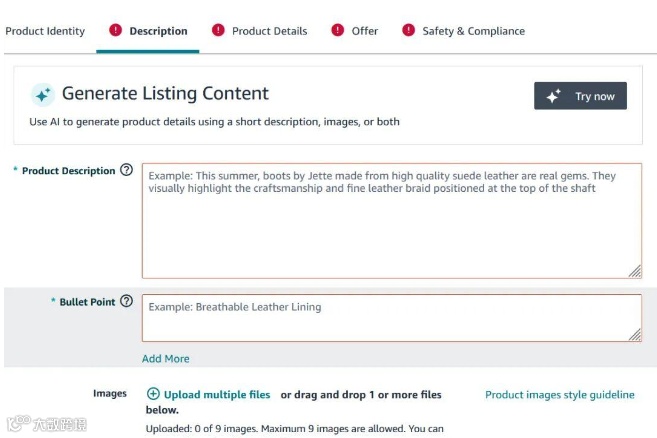
Task: Open Product images style guideline link
Action: 559,394
